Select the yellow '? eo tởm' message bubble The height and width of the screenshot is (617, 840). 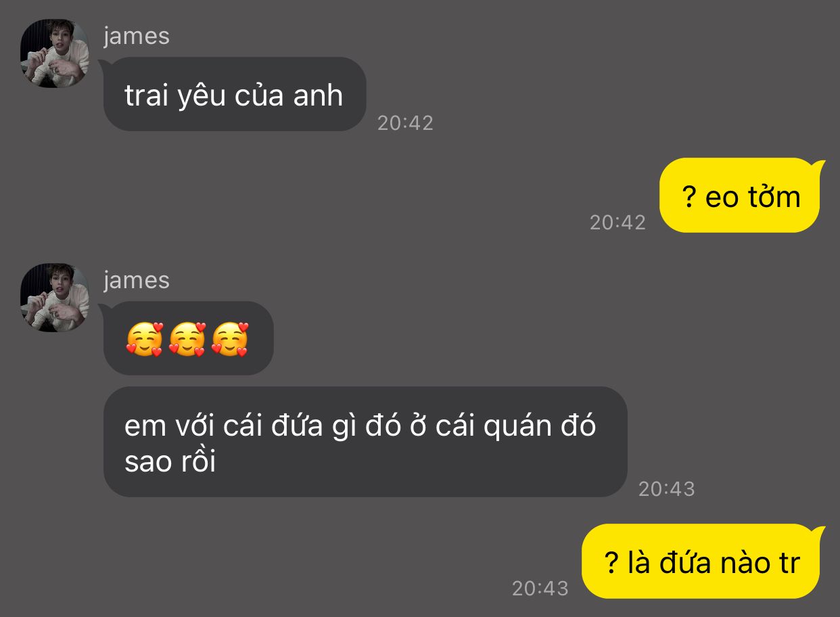coord(741,195)
